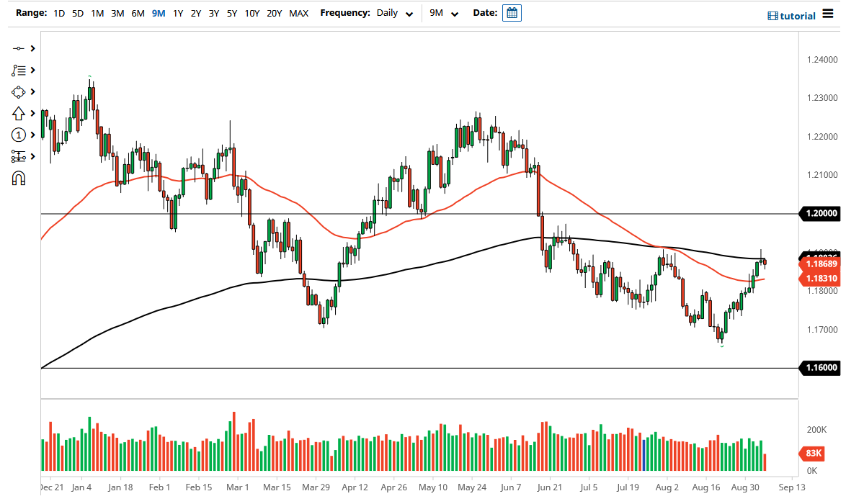Image resolution: width=846 pixels, height=504 pixels.
Task: Toggle the magnet snap mode
Action: (18, 178)
